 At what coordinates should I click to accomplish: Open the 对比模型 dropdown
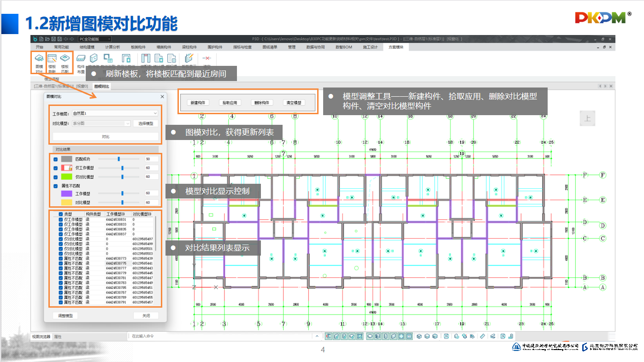[101, 123]
